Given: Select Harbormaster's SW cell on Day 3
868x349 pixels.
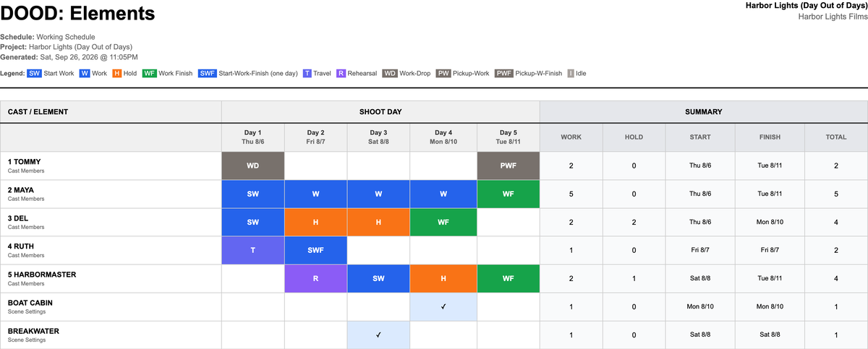Looking at the screenshot, I should (x=378, y=278).
